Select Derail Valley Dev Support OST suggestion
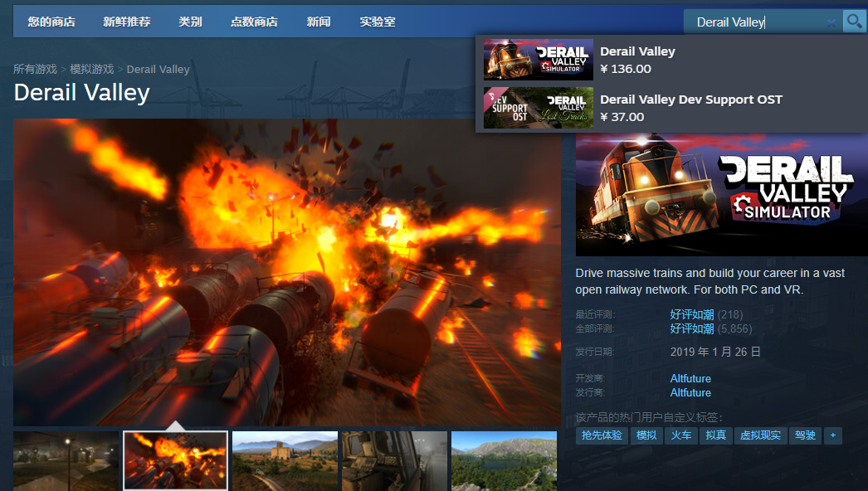Image resolution: width=868 pixels, height=491 pixels. [671, 108]
